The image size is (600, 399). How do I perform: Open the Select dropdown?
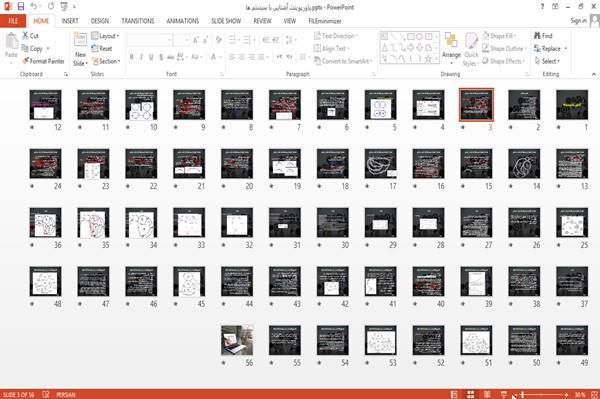pyautogui.click(x=547, y=61)
